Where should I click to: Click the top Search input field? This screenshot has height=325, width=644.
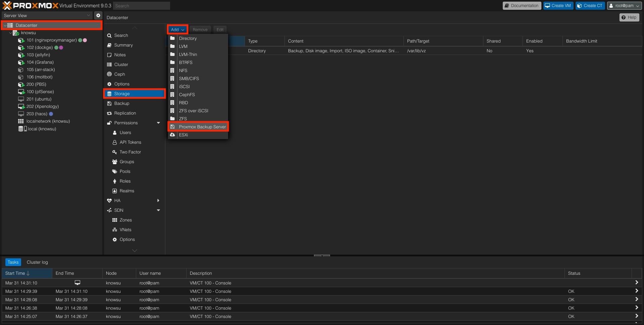[x=141, y=6]
